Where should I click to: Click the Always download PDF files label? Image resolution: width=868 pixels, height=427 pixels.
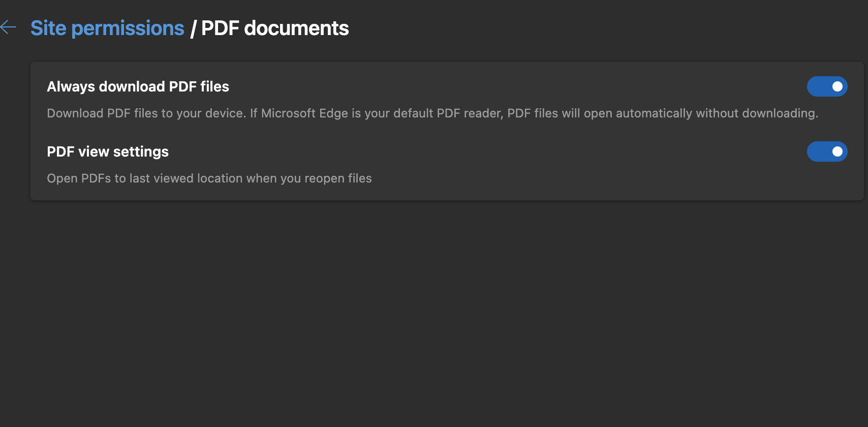point(138,87)
